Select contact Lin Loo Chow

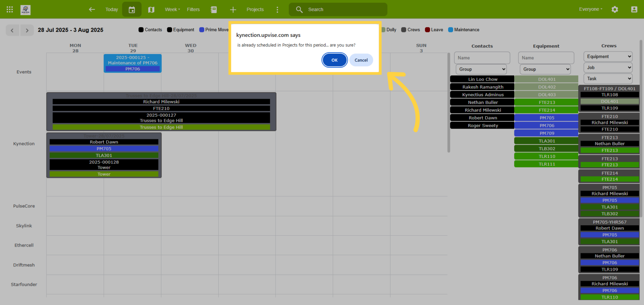click(x=482, y=79)
